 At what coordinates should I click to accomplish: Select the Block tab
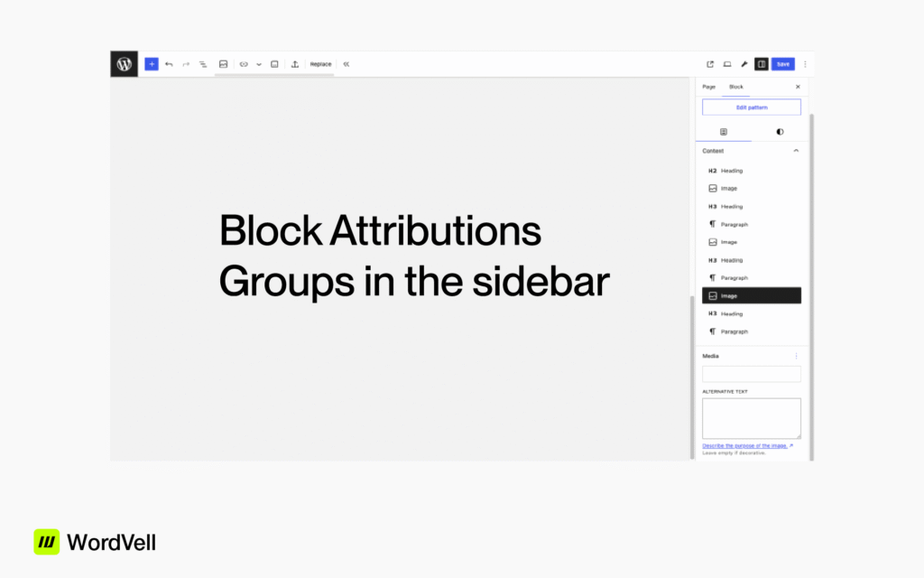pyautogui.click(x=736, y=87)
